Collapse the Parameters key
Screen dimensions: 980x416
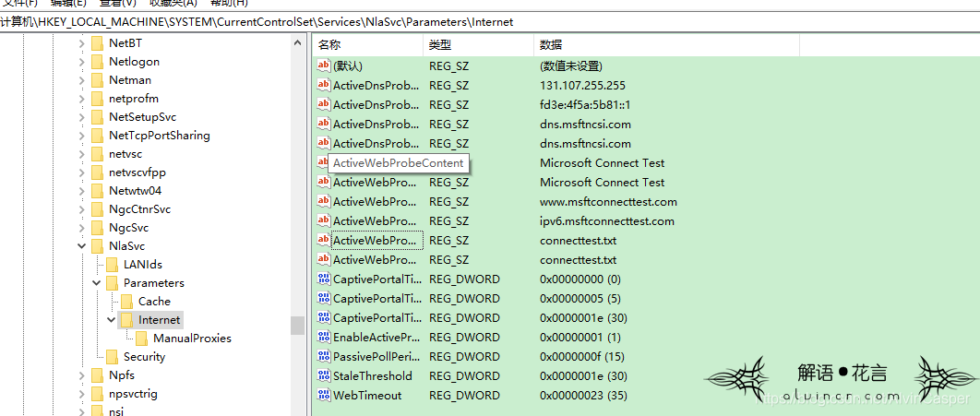(97, 283)
